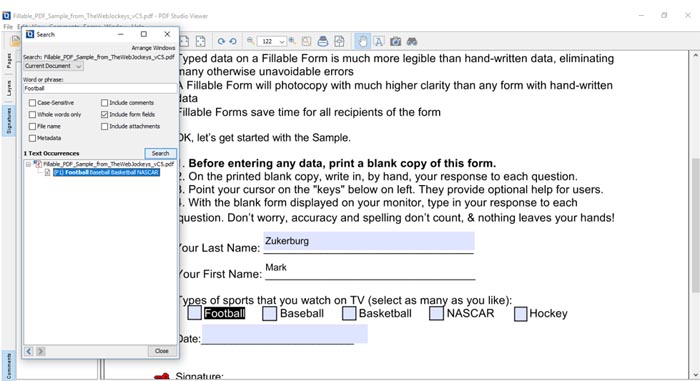Click the page-with-arrows icon next to Print
Image resolution: width=700 pixels, height=381 pixels.
339,42
